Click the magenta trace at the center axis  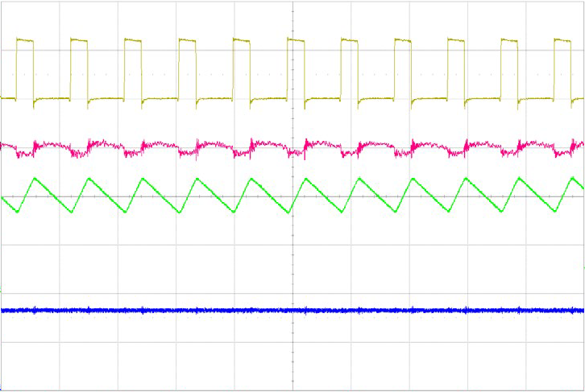(292, 147)
